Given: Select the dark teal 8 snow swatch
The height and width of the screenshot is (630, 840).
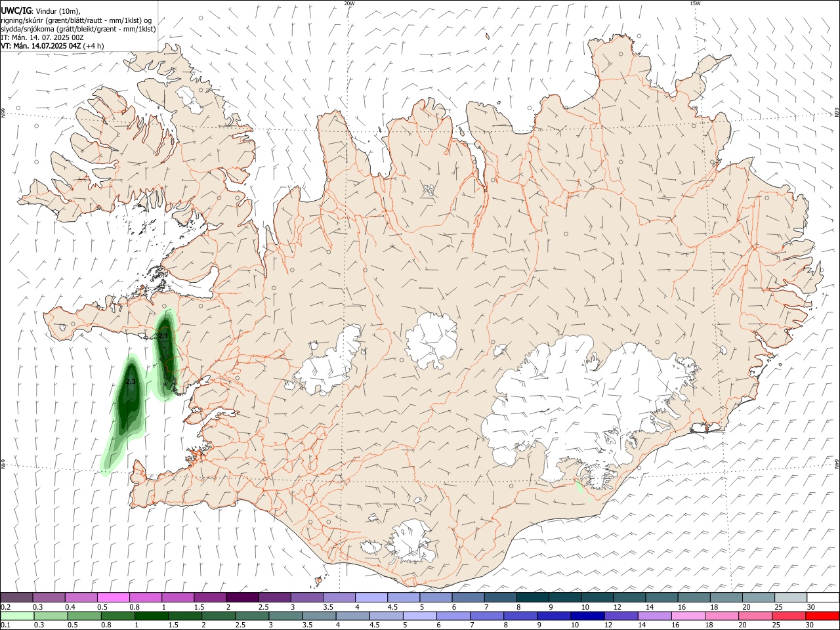Looking at the screenshot, I should pyautogui.click(x=532, y=597).
